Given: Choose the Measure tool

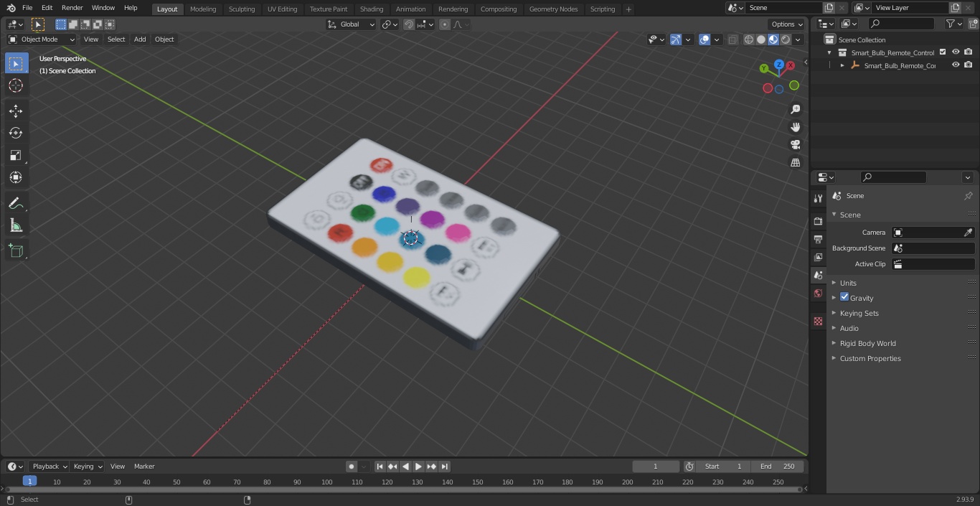Looking at the screenshot, I should (x=16, y=226).
